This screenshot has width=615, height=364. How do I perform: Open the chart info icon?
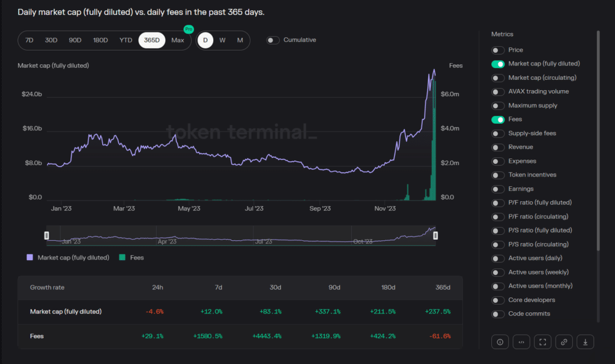click(x=500, y=341)
